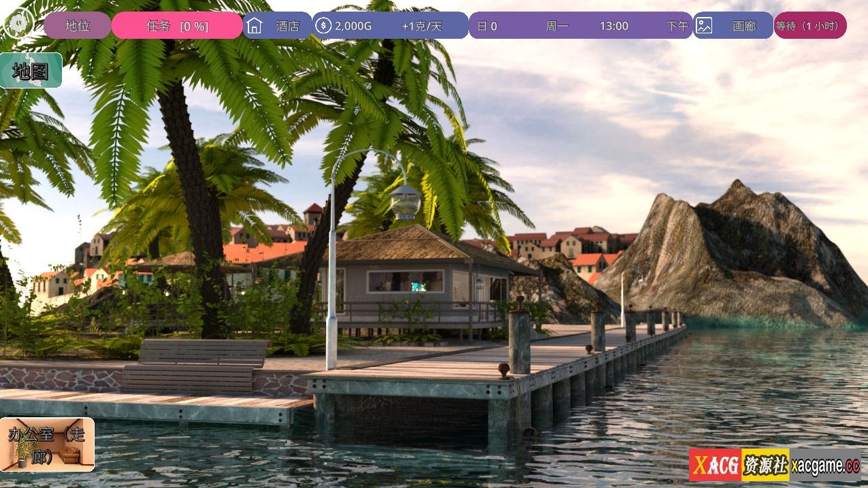Click the 周一 weekday label

pyautogui.click(x=557, y=26)
